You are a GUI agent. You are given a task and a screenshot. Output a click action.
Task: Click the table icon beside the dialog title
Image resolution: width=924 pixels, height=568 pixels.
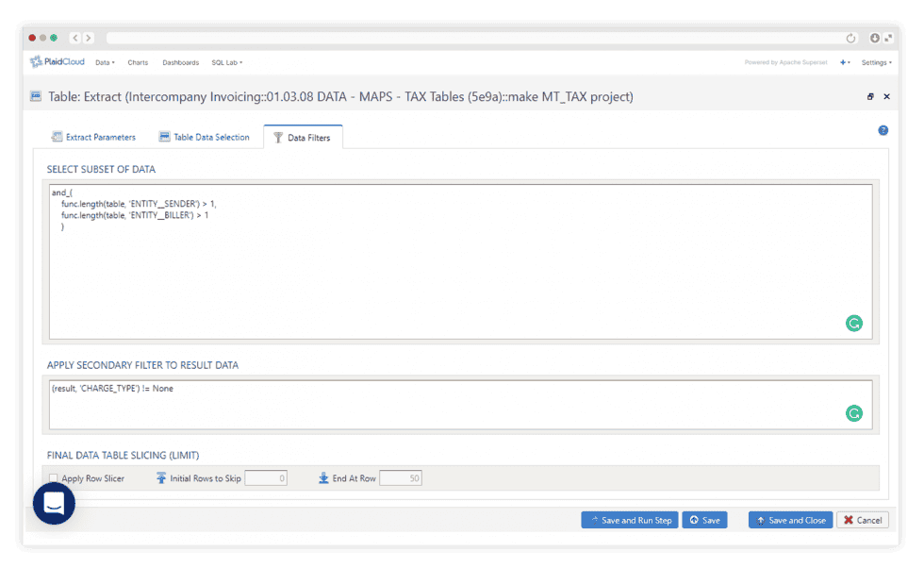(x=36, y=96)
